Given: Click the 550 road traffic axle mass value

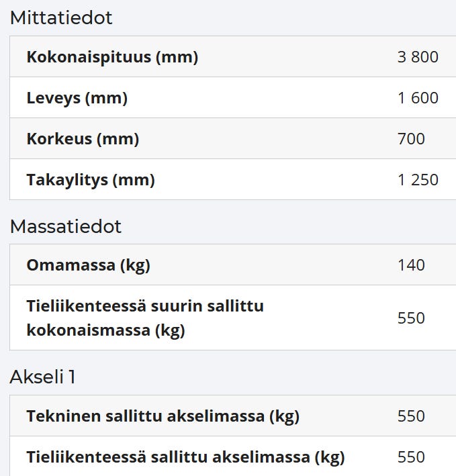Looking at the screenshot, I should click(411, 457).
